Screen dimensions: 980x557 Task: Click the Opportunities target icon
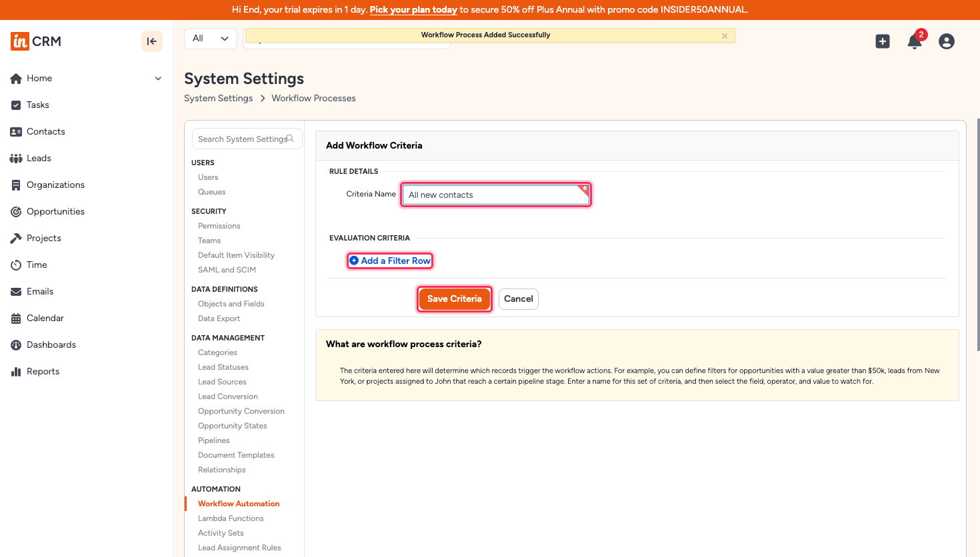(16, 212)
